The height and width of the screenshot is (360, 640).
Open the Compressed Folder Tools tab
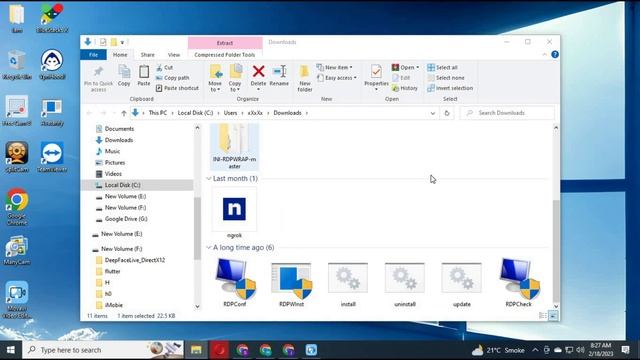tap(225, 55)
